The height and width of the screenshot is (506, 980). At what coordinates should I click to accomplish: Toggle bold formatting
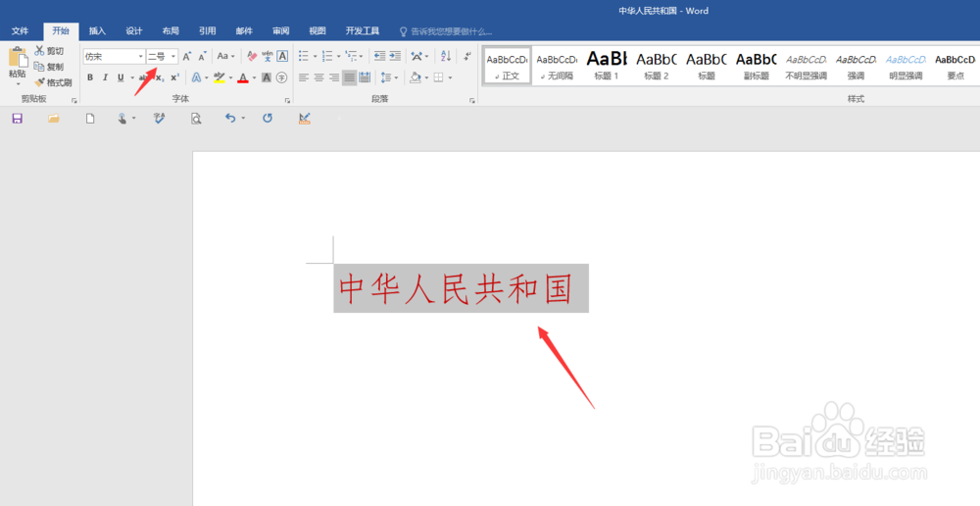[x=90, y=77]
